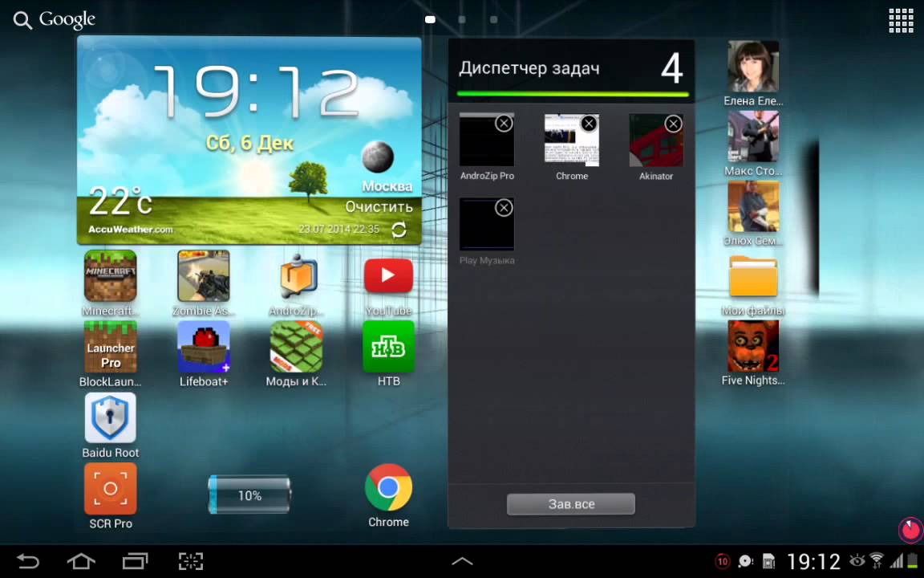Tap the pink recording overlay button
The image size is (924, 578).
(910, 530)
